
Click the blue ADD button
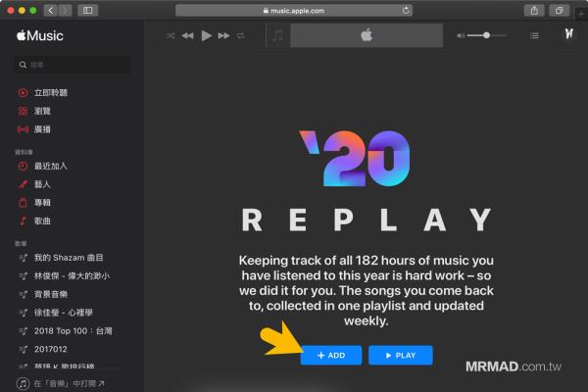(331, 355)
